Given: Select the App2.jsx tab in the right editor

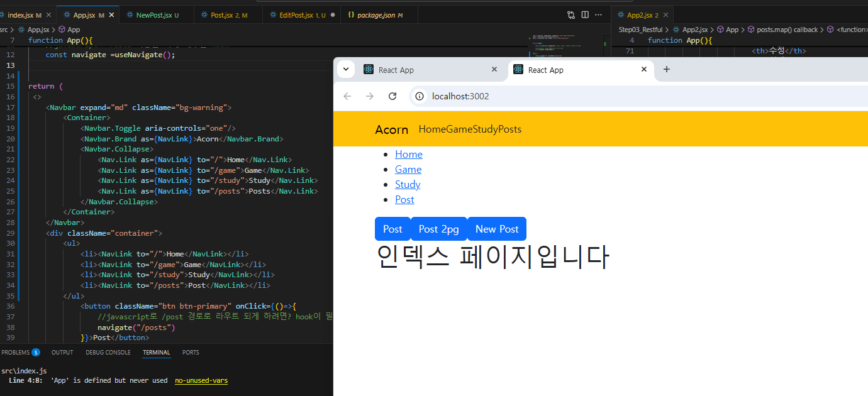Looking at the screenshot, I should [x=642, y=15].
